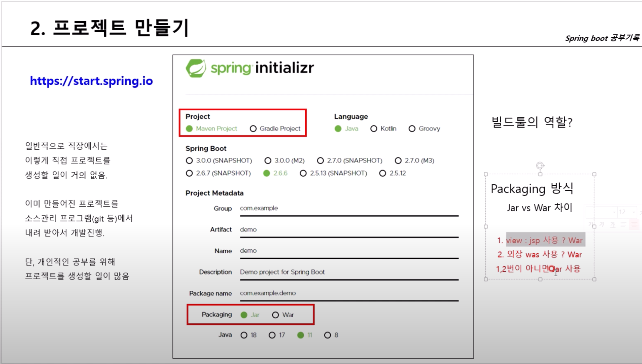Screen dimensions: 642x364
Task: Select Java version 17
Action: [272, 335]
